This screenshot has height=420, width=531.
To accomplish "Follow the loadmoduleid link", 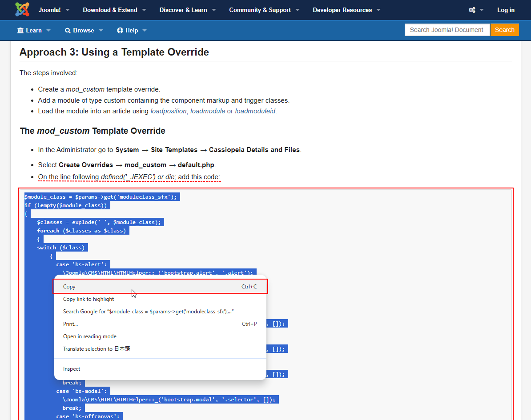I will tap(255, 111).
